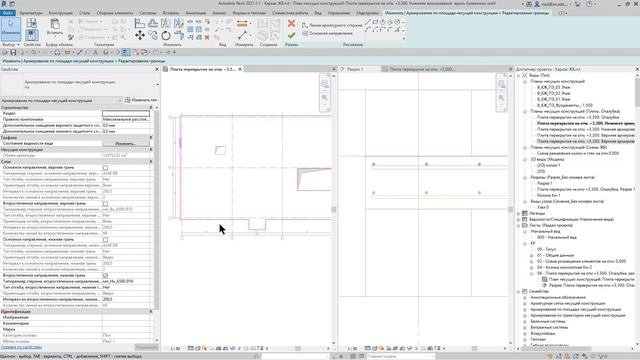Image resolution: width=640 pixels, height=360 pixels.
Task: Activate the 'Разрез 1' view tab
Action: (355, 69)
